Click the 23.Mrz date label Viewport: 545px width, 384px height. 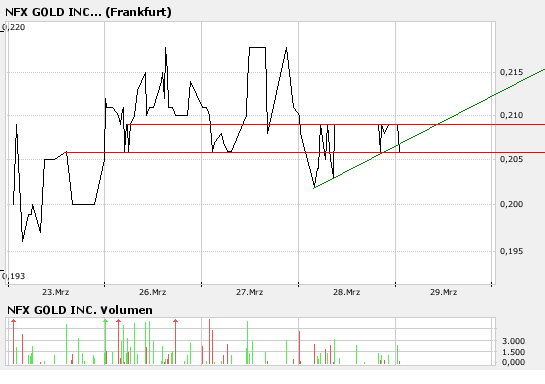coord(56,292)
